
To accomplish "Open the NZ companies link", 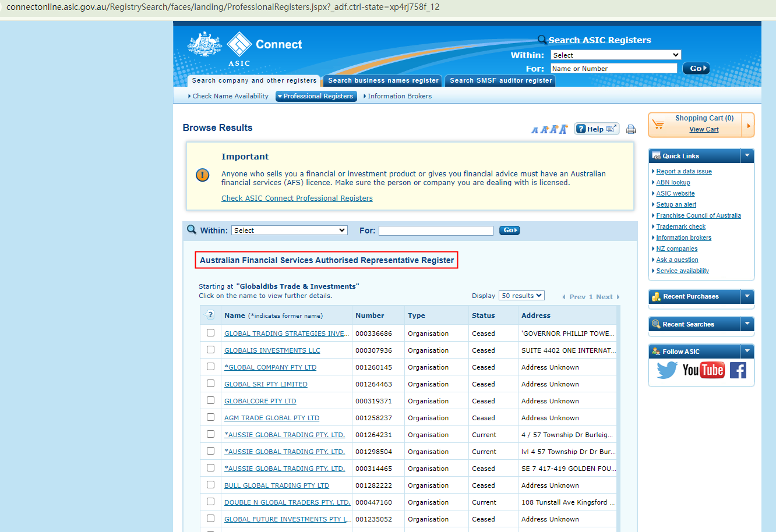I will pos(677,249).
